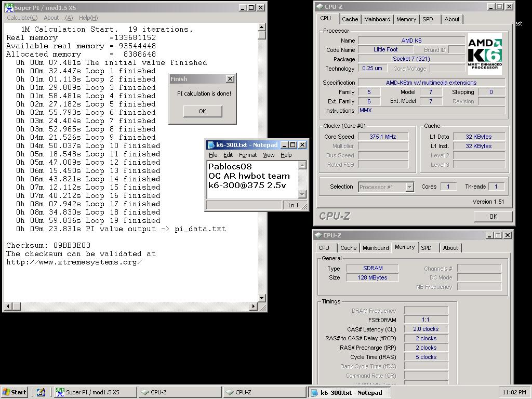Viewport: 532px width, 399px height.
Task: Click the AMD K6 processor logo
Action: click(485, 54)
